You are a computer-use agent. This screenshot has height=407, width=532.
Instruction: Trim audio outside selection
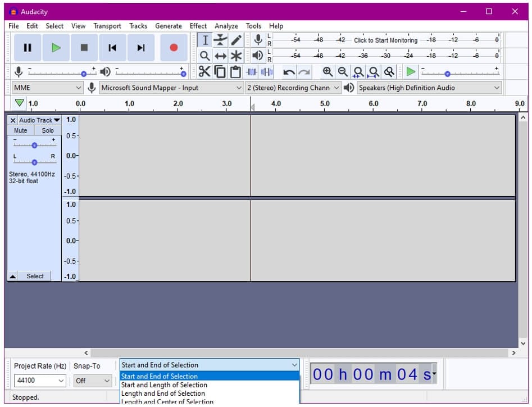252,71
